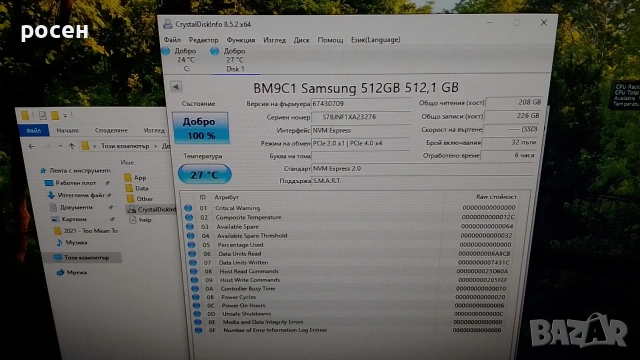This screenshot has height=360, width=640.
Task: Select Мрежа in navigation pane
Action: [76, 272]
